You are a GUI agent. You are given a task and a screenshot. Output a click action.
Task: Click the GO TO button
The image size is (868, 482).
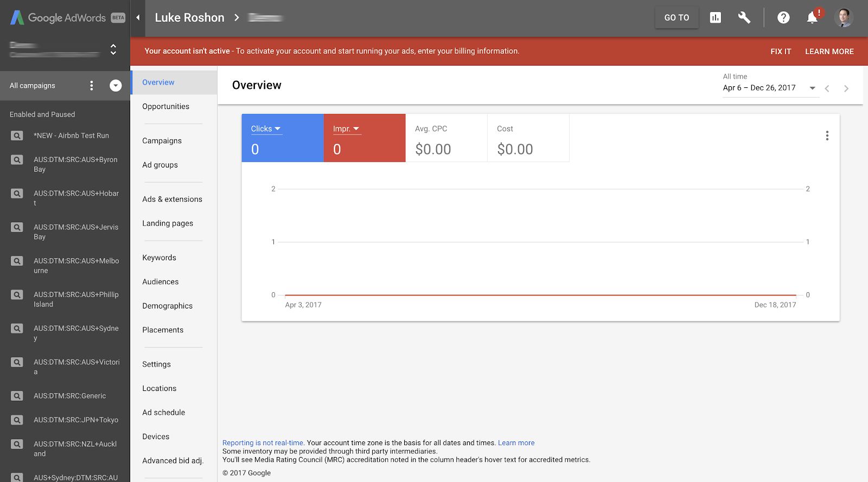click(676, 18)
